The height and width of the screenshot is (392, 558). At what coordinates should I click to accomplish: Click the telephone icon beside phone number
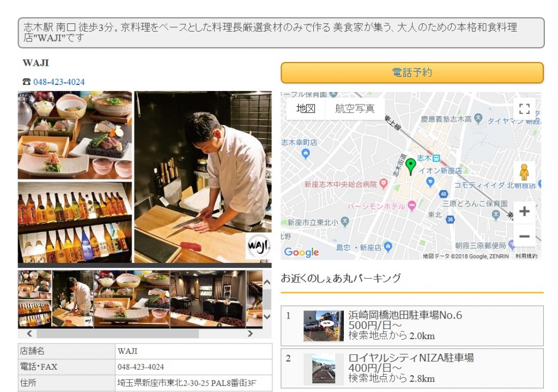pos(27,82)
